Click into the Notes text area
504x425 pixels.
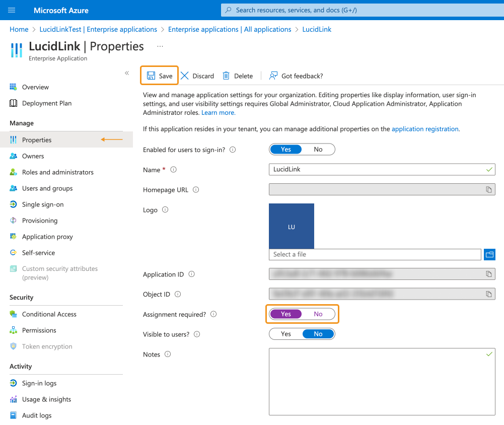(382, 382)
